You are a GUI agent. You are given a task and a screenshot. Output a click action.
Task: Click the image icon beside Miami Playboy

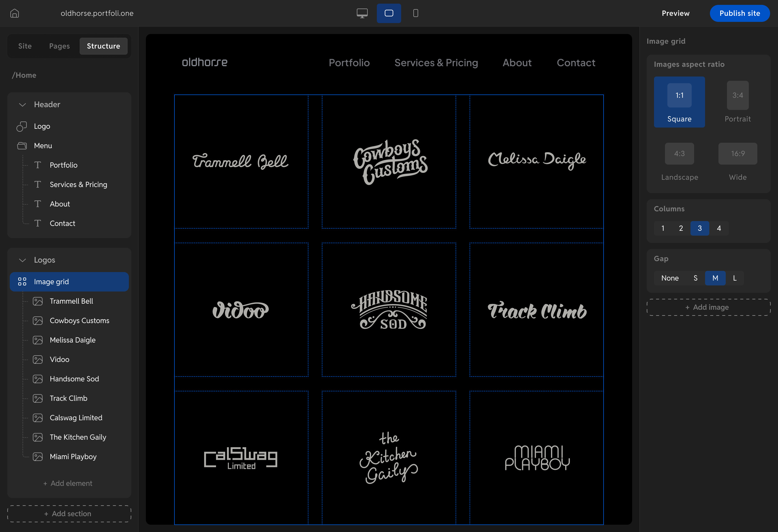(x=38, y=456)
